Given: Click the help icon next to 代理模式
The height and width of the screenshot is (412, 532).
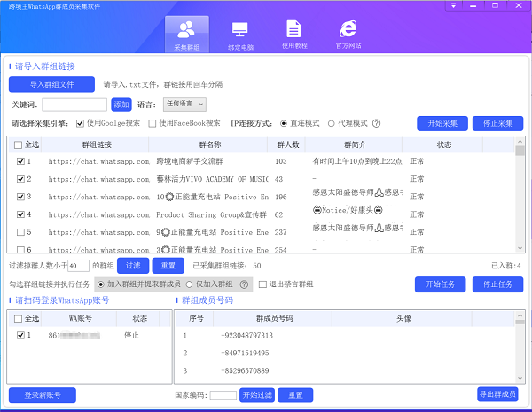Looking at the screenshot, I should pos(376,123).
